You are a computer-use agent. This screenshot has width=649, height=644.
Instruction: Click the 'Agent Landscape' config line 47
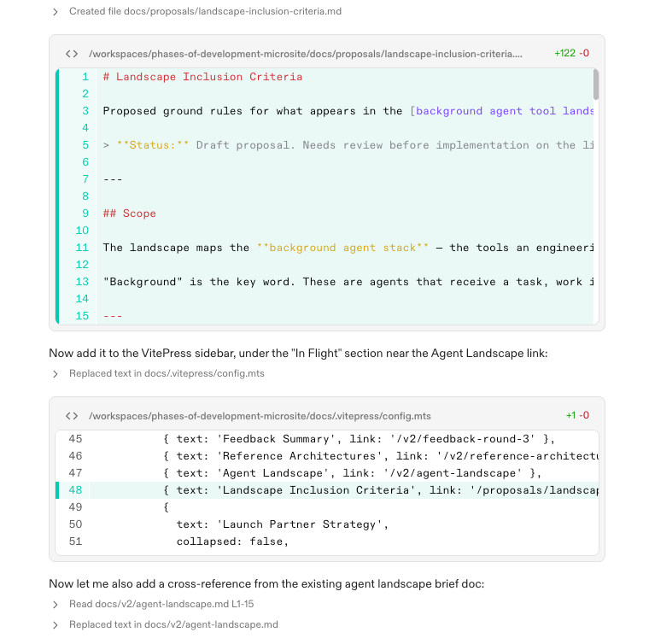click(x=352, y=473)
